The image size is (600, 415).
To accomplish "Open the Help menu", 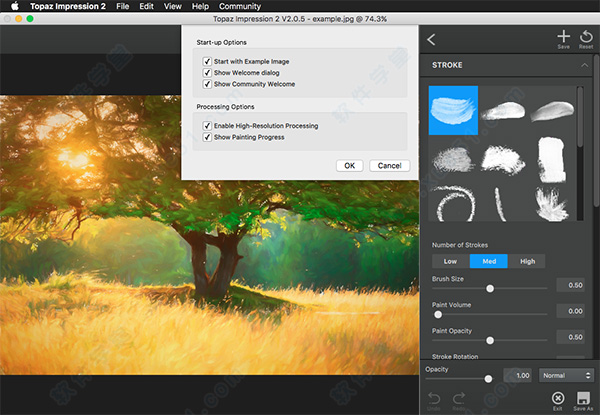I will point(200,6).
